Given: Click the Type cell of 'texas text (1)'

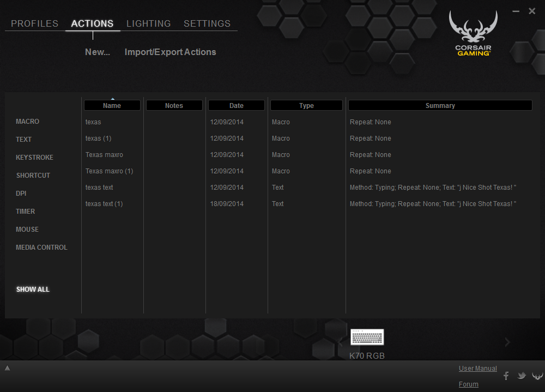Looking at the screenshot, I should (278, 204).
